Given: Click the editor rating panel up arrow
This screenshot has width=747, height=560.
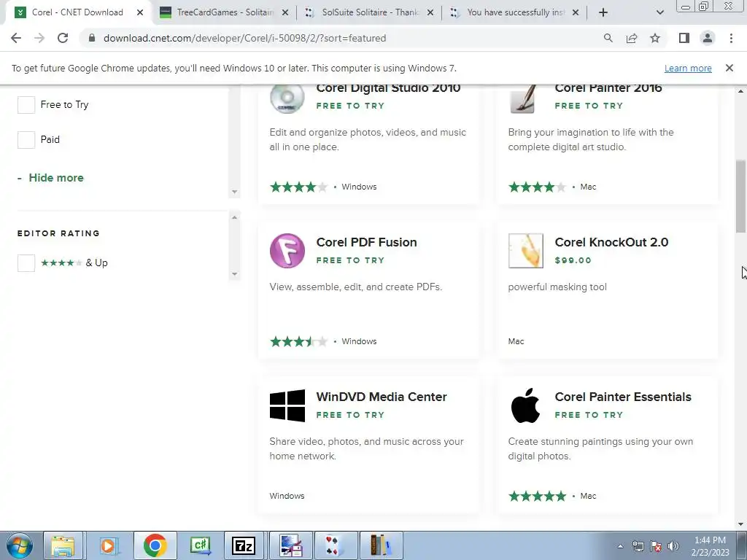Looking at the screenshot, I should [x=234, y=217].
